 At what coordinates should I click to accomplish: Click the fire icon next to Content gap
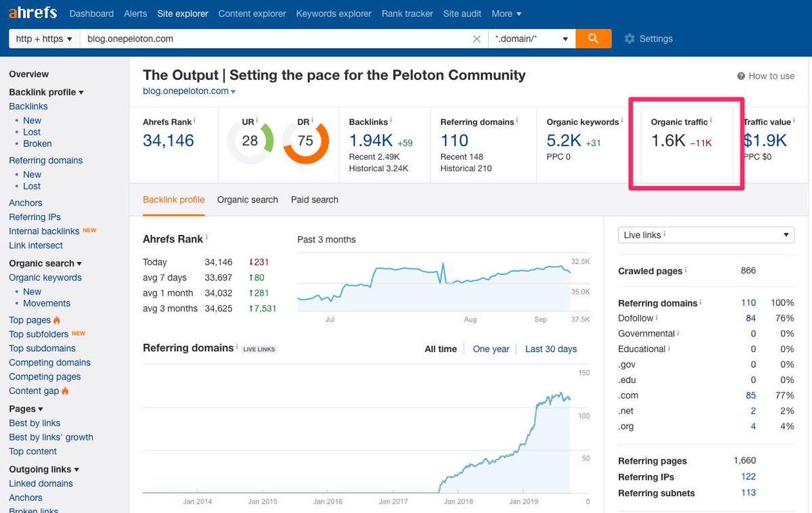[x=65, y=391]
